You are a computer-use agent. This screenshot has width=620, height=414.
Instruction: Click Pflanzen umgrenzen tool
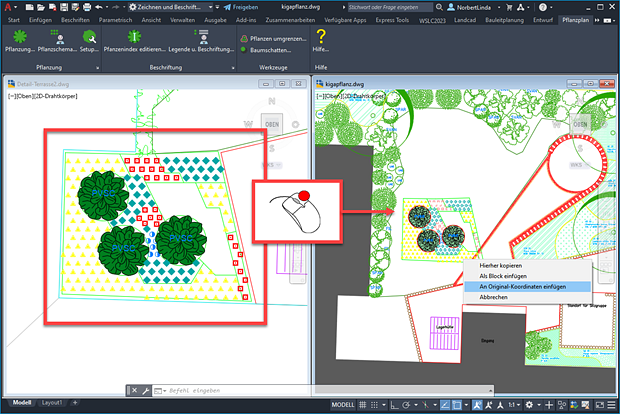pos(271,37)
